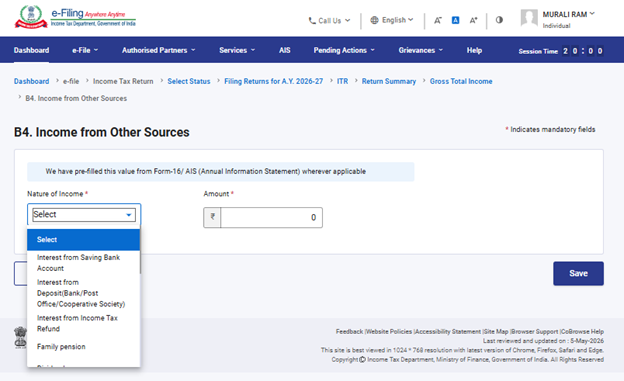This screenshot has width=624, height=381.
Task: Open the e-File menu
Action: tap(85, 50)
